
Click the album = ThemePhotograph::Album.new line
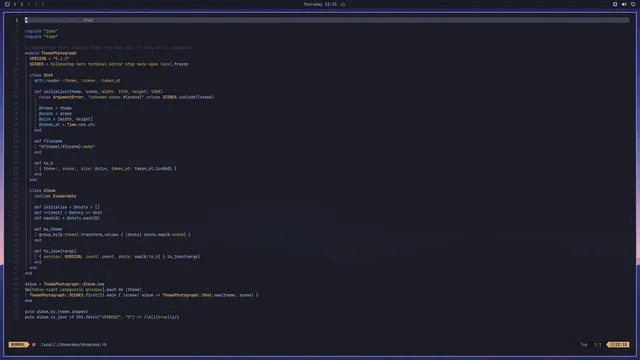pyautogui.click(x=64, y=284)
